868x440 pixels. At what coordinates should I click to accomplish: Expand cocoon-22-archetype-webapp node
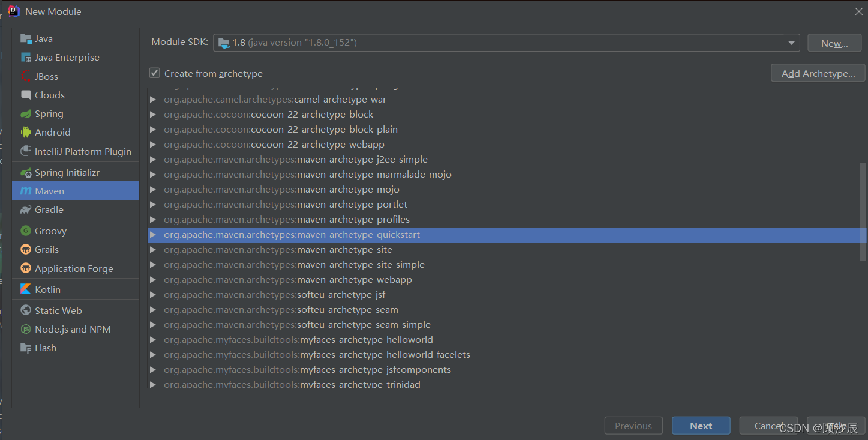click(x=153, y=145)
